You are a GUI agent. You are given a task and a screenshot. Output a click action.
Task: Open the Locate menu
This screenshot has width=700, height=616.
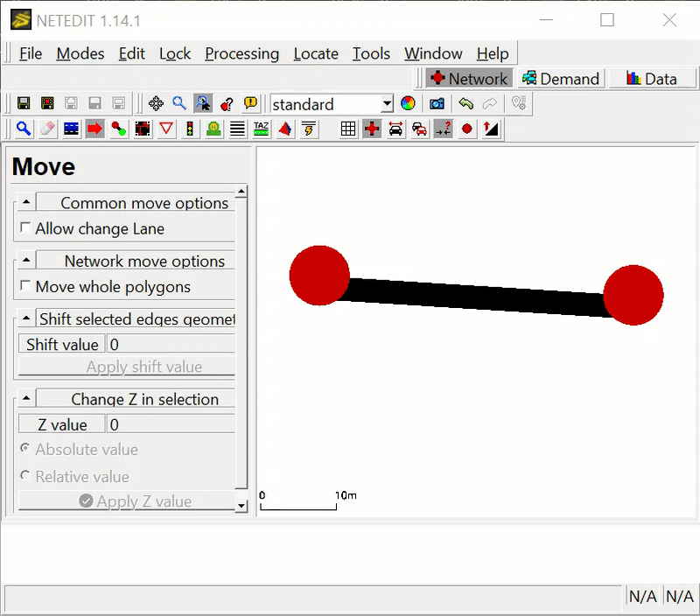[316, 53]
